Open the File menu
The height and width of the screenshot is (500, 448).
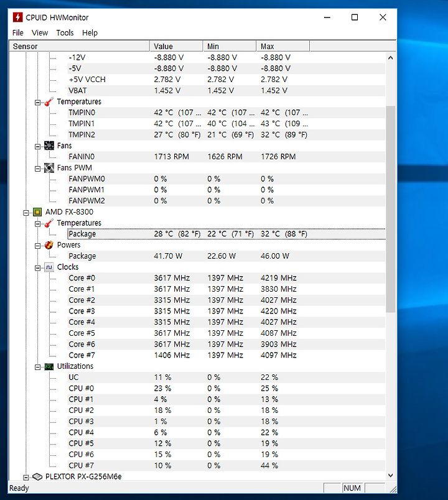pos(18,33)
